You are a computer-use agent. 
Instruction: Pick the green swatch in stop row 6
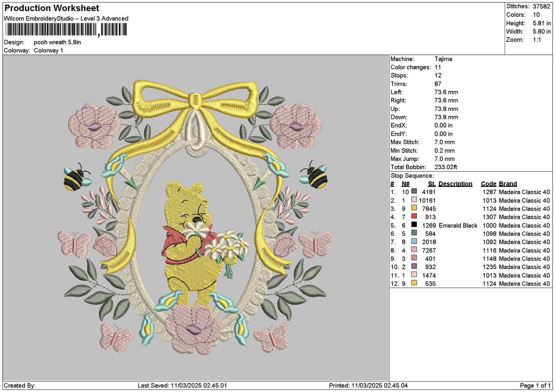414,233
